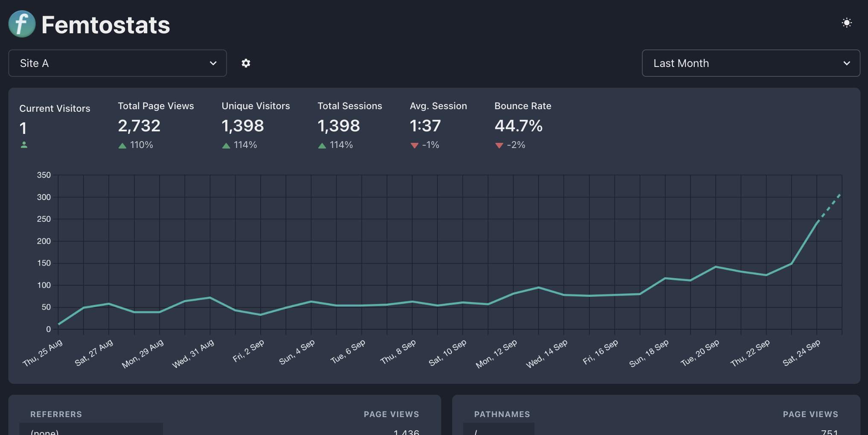Click the red down arrow beside -1%
The width and height of the screenshot is (868, 435).
click(414, 145)
